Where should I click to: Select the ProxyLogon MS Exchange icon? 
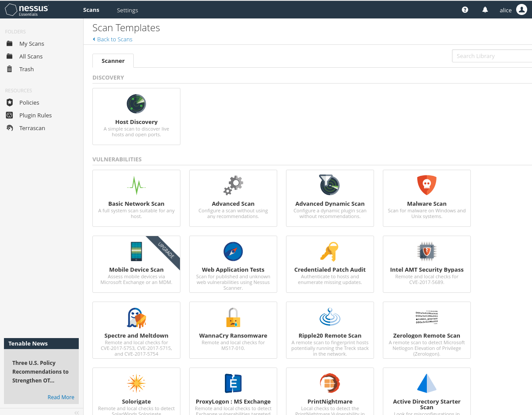point(233,383)
